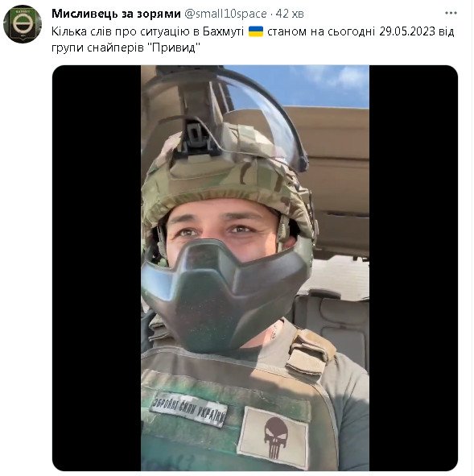
Task: Click the black bar right of the video
Action: coord(414,268)
